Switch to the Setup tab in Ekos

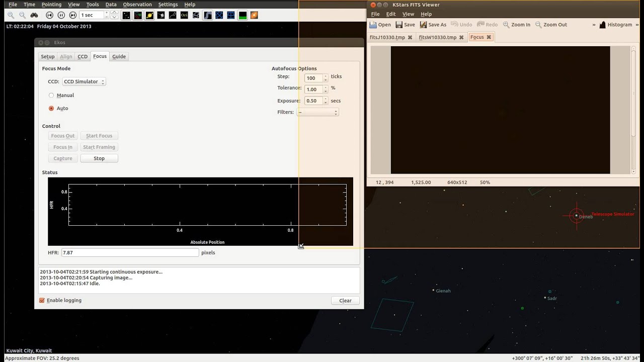coord(48,56)
